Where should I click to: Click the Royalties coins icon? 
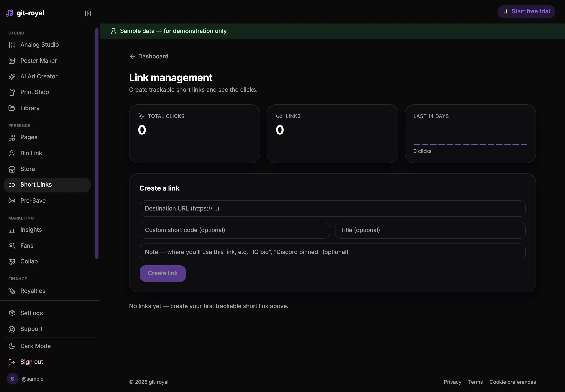12,291
